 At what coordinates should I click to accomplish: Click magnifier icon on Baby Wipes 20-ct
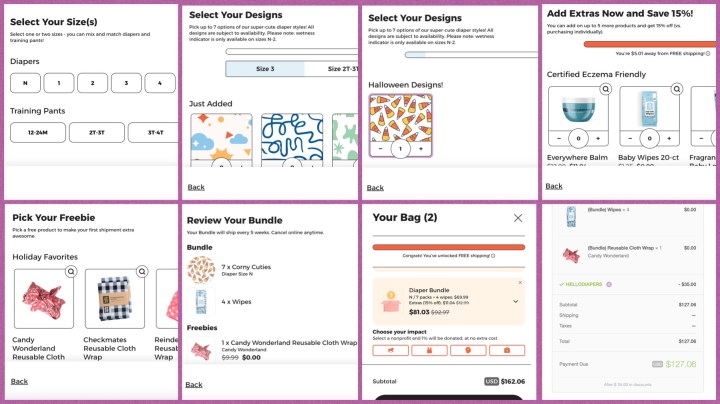click(x=677, y=89)
